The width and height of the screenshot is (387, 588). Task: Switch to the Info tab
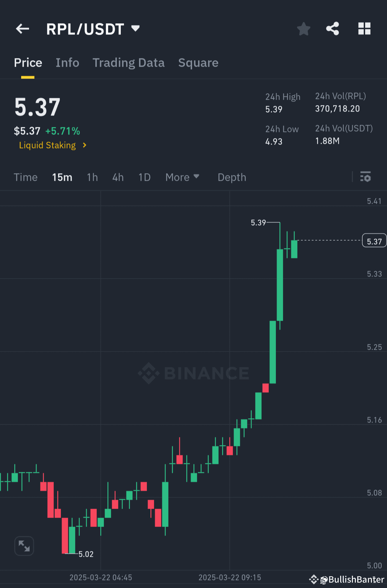pos(67,62)
